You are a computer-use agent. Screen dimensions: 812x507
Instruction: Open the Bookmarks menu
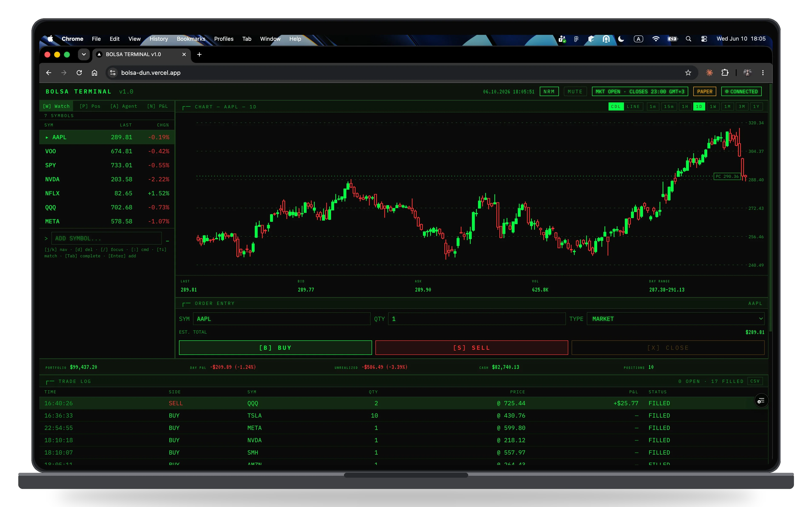(x=191, y=39)
